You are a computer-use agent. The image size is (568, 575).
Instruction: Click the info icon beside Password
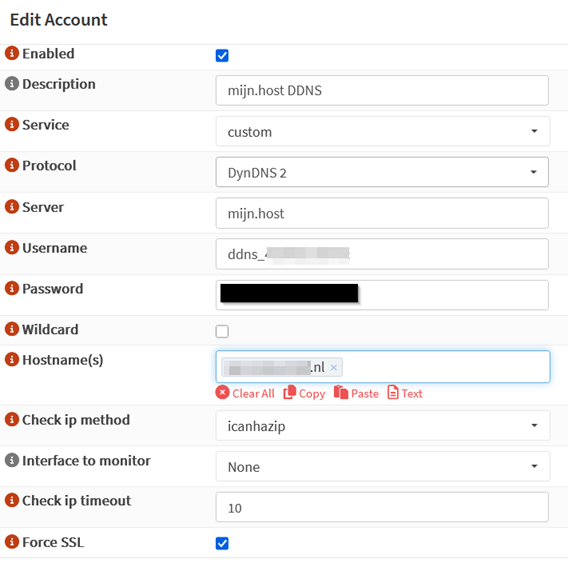tap(12, 288)
